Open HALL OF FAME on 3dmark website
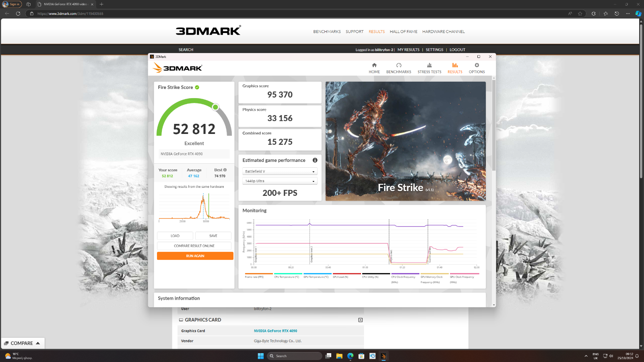The width and height of the screenshot is (644, 362). (403, 31)
